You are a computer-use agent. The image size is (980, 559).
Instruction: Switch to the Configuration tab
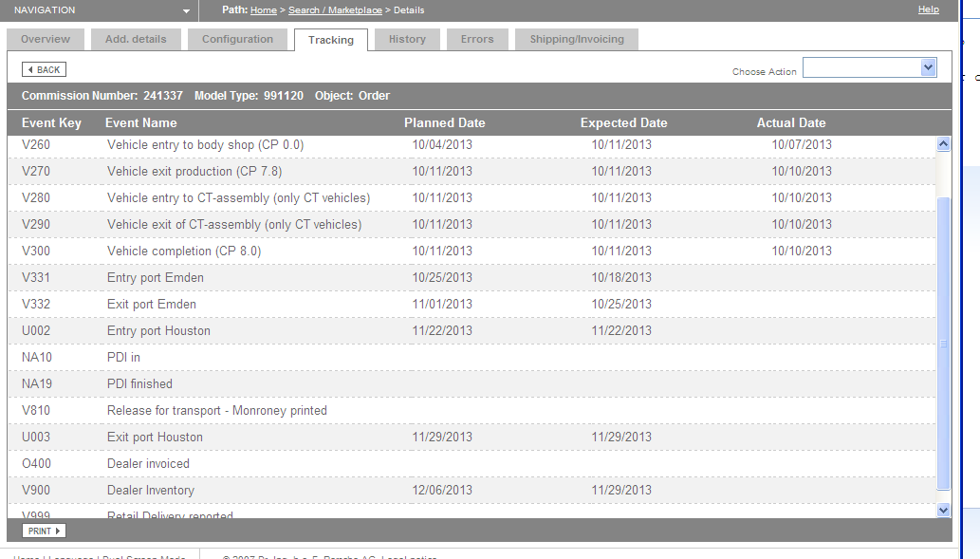tap(237, 39)
